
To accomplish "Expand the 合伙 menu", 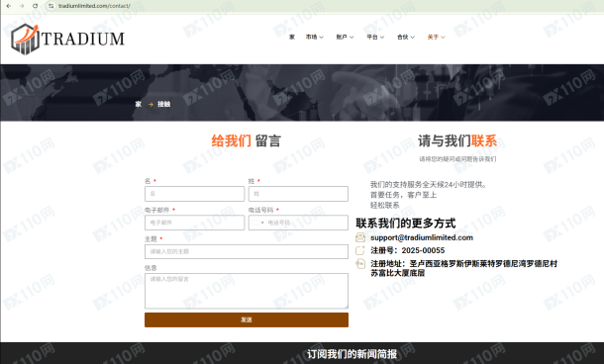I will click(x=406, y=37).
